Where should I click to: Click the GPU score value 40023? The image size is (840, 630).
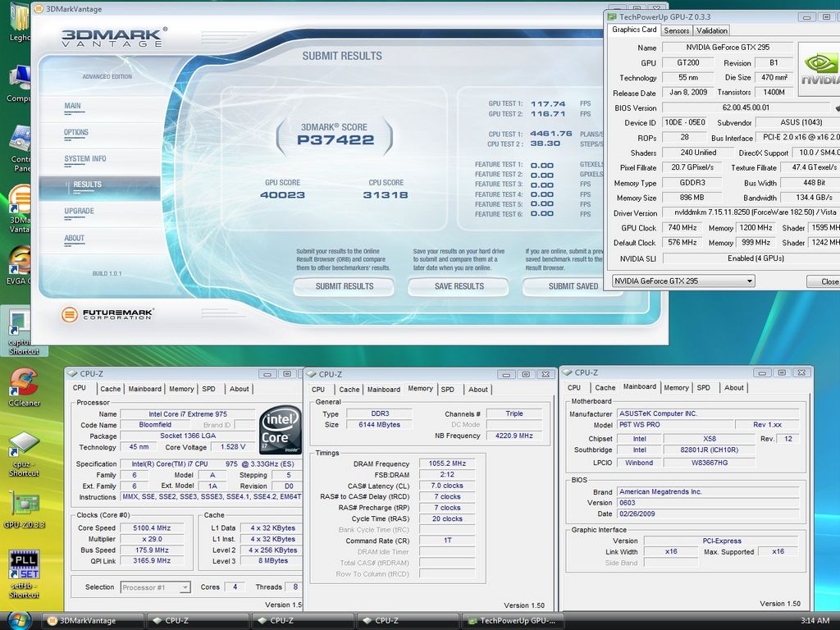[x=282, y=195]
